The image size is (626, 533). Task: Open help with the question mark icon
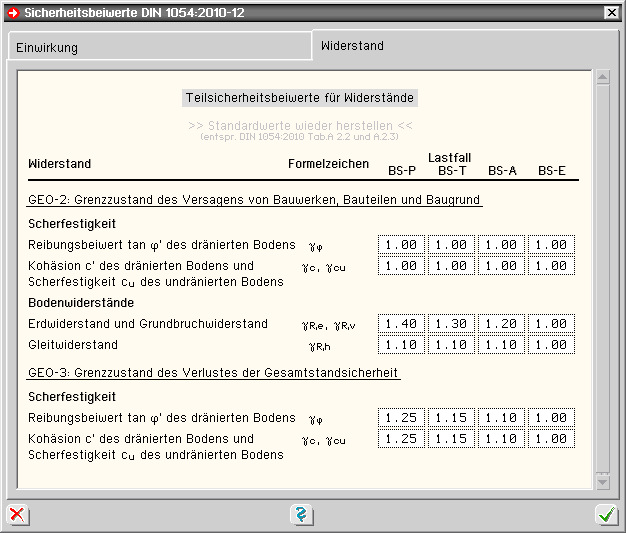301,515
